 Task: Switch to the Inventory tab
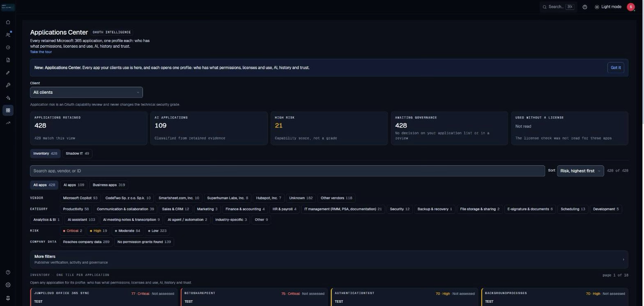pos(45,153)
